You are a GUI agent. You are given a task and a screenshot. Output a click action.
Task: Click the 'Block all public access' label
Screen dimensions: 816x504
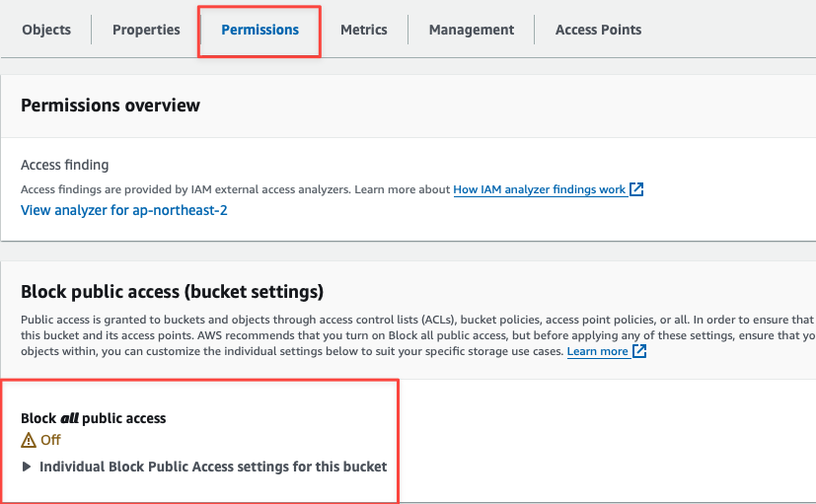pyautogui.click(x=94, y=418)
